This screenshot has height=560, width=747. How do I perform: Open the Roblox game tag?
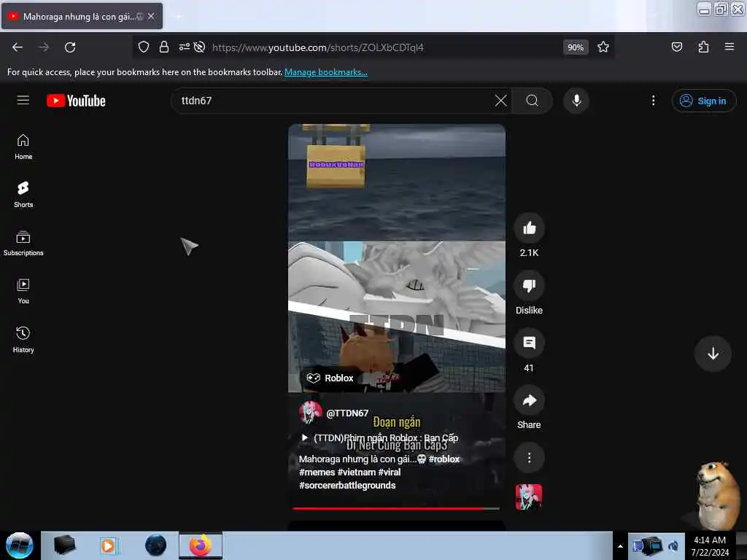(330, 378)
